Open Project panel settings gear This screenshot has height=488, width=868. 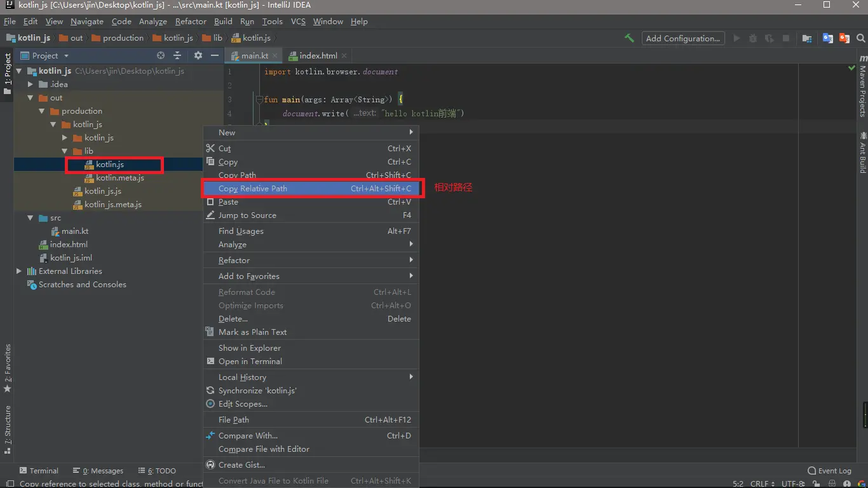coord(198,55)
